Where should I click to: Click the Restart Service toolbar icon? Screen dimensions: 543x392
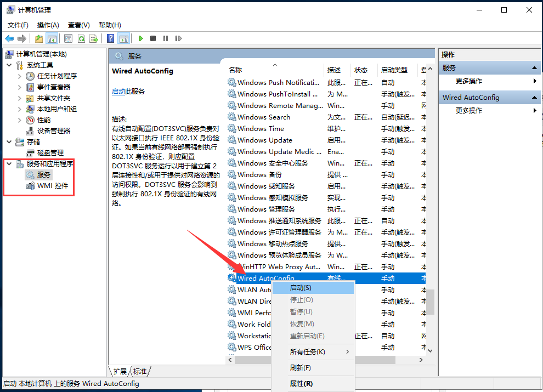pos(178,38)
